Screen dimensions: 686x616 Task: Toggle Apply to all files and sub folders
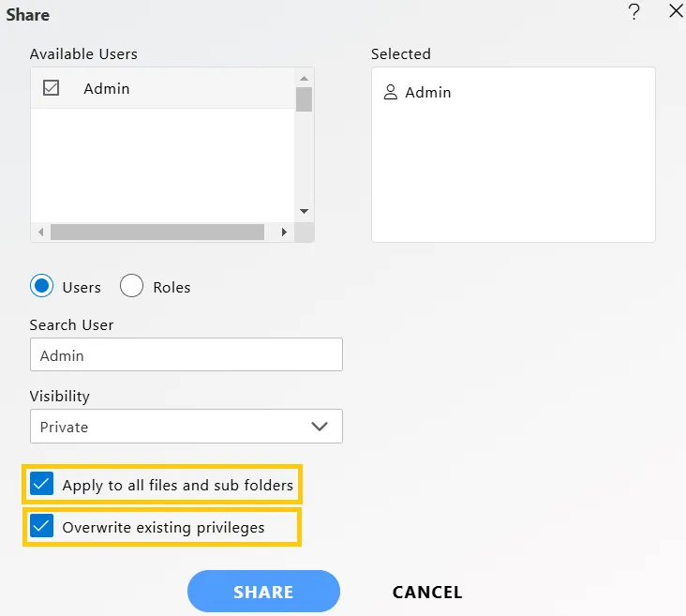point(41,484)
